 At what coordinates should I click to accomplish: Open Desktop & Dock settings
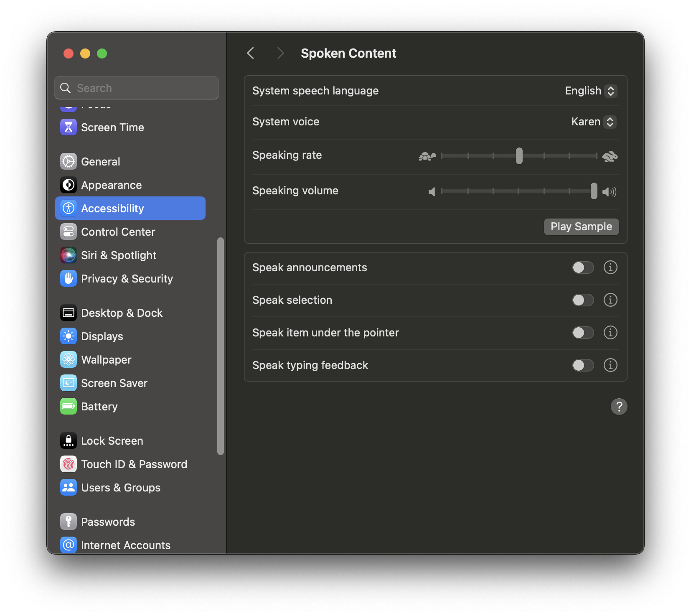tap(122, 313)
